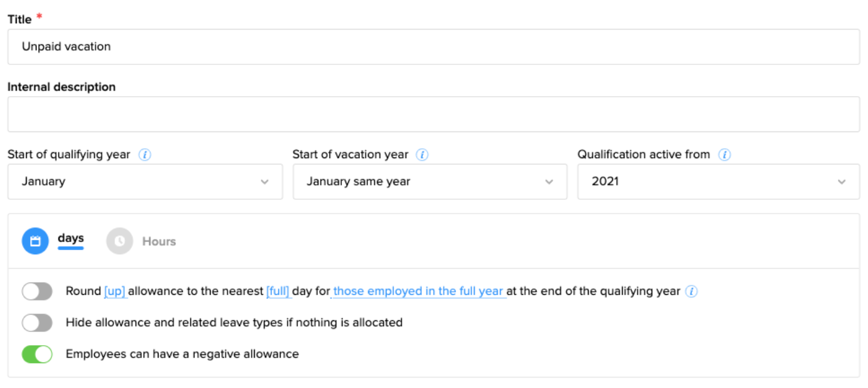868x388 pixels.
Task: Click the [full] day rounding link
Action: point(278,291)
